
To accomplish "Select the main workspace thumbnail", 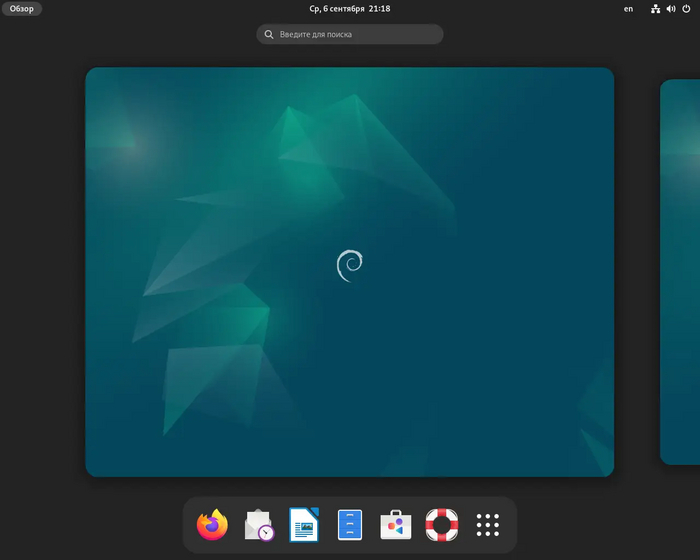I will point(350,272).
